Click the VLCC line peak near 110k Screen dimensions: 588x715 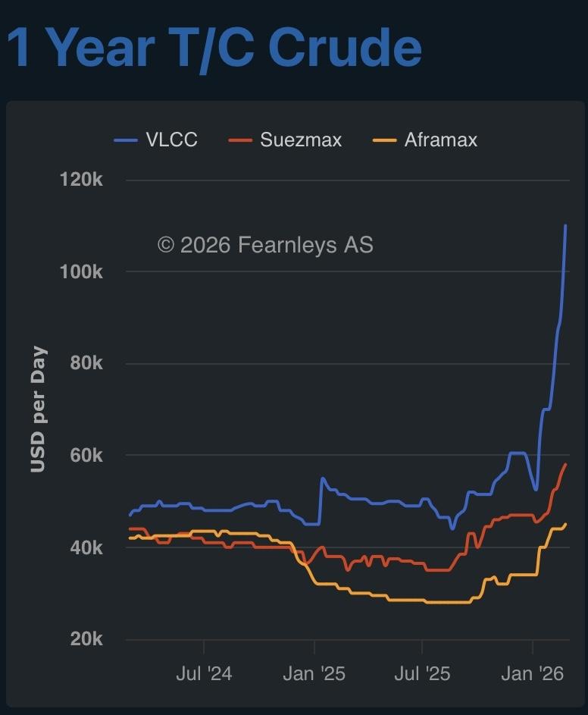(x=565, y=225)
